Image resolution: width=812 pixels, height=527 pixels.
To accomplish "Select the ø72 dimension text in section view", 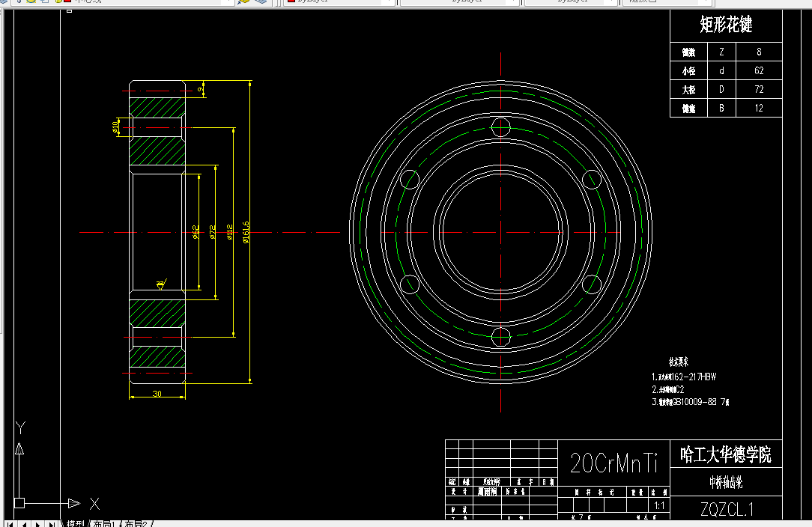I will 212,232.
